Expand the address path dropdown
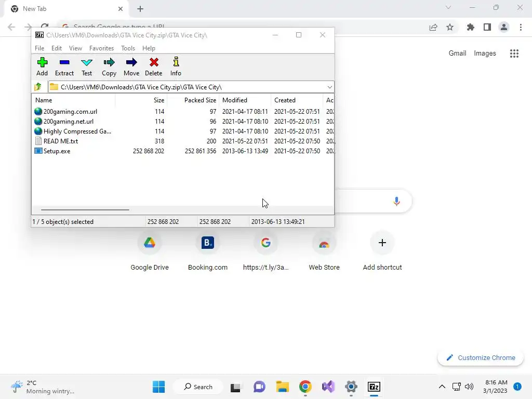The width and height of the screenshot is (532, 399). point(329,87)
